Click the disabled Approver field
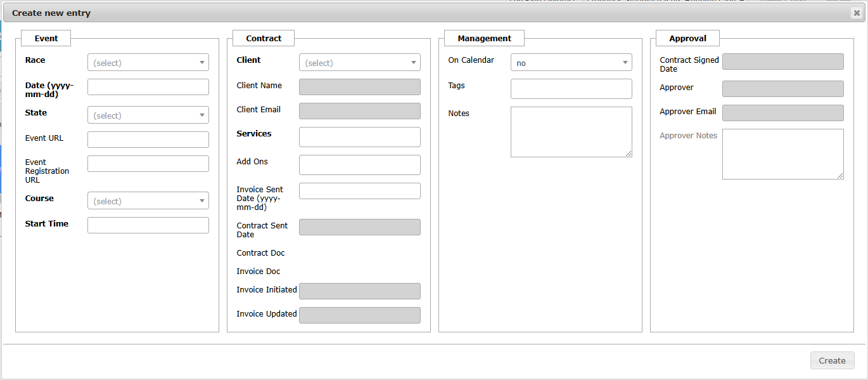 tap(783, 89)
